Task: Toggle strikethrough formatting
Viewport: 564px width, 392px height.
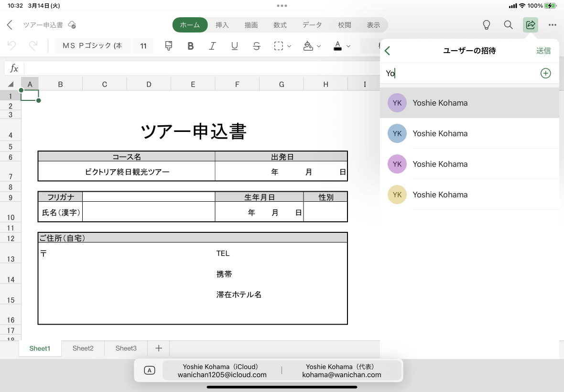Action: point(257,46)
